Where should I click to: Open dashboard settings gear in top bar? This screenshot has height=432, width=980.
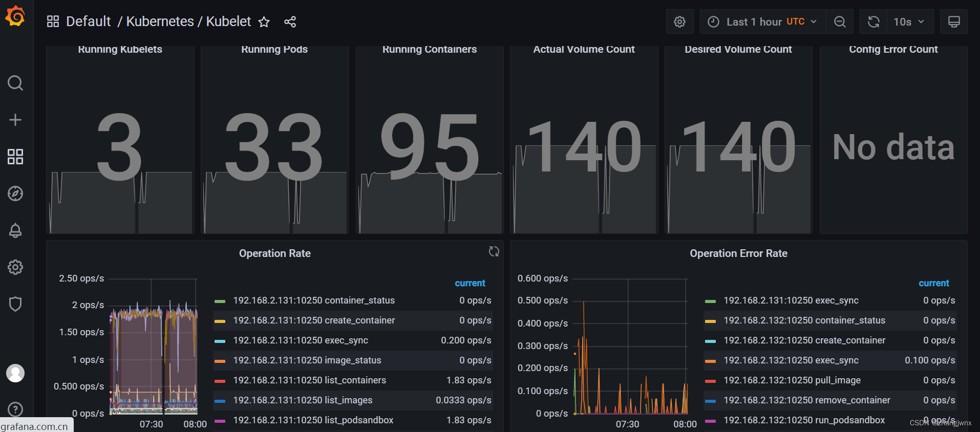(x=679, y=21)
